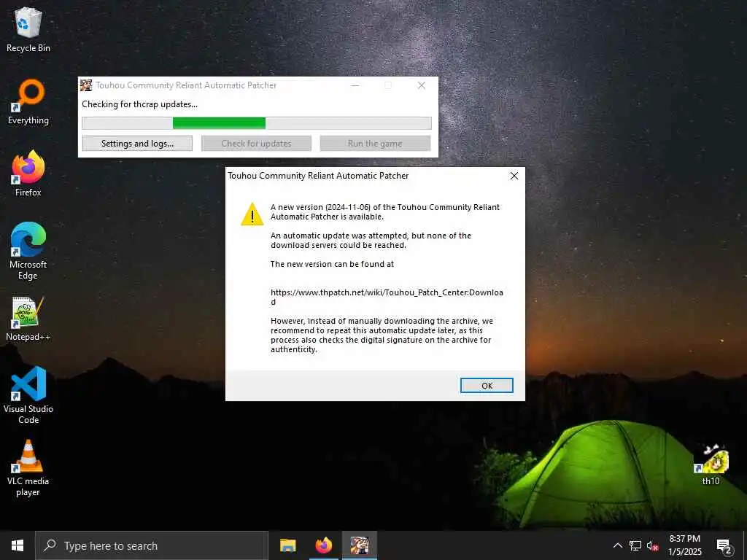747x560 pixels.
Task: Click the update dialog title text
Action: point(318,176)
